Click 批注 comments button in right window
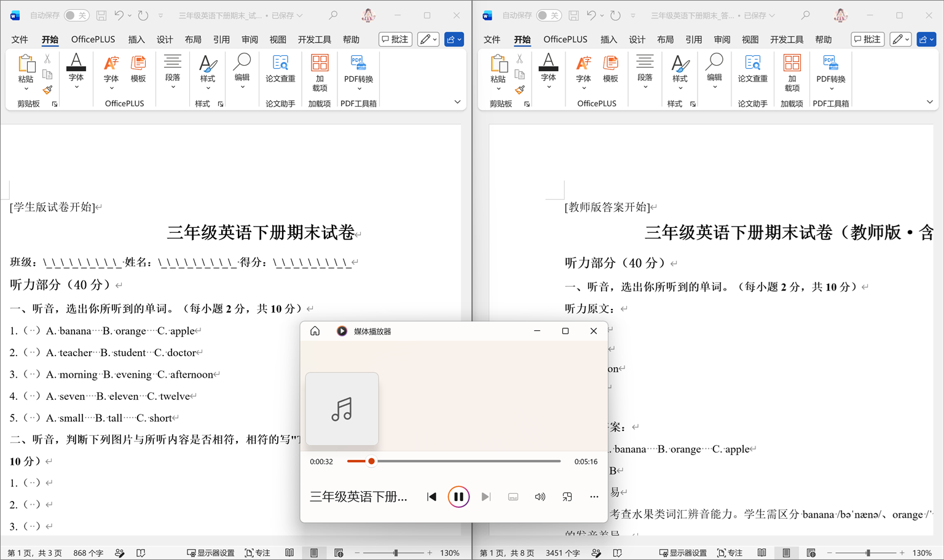 tap(867, 39)
